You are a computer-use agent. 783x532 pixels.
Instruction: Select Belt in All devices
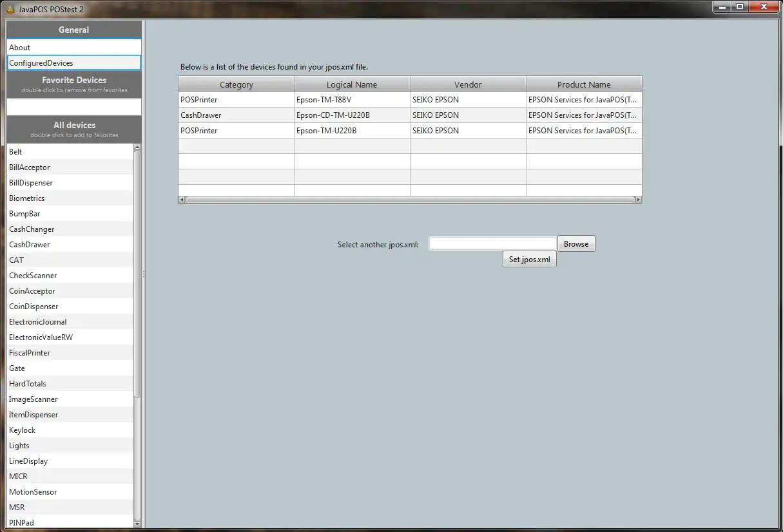70,152
